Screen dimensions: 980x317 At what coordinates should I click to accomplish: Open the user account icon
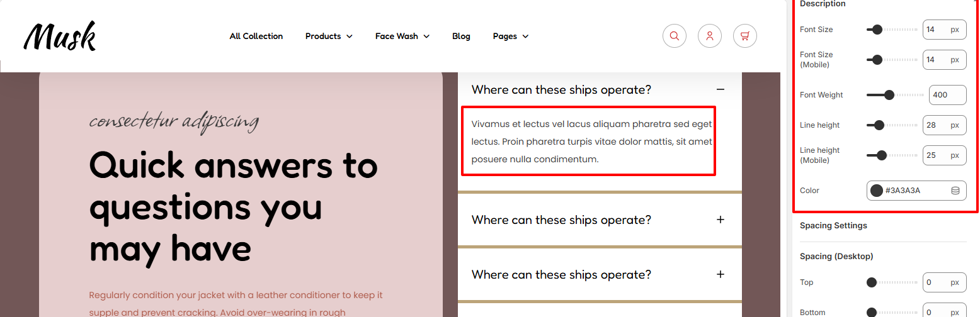(x=710, y=36)
